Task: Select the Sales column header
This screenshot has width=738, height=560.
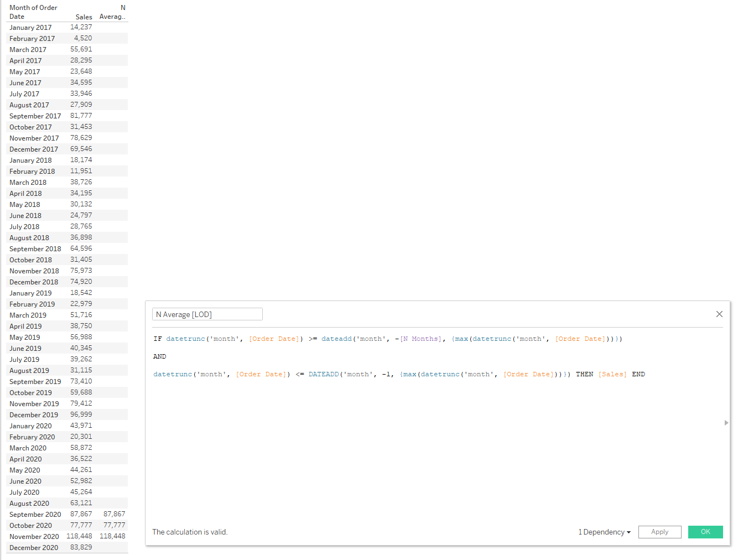Action: click(x=84, y=17)
